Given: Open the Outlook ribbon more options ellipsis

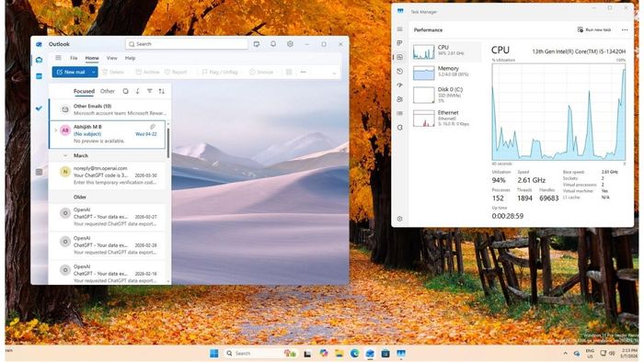Looking at the screenshot, I should 303,72.
